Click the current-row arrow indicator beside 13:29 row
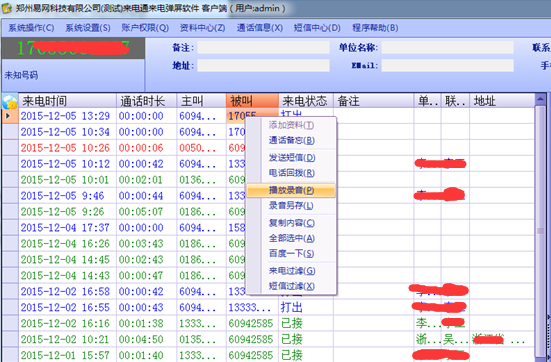 (x=8, y=116)
